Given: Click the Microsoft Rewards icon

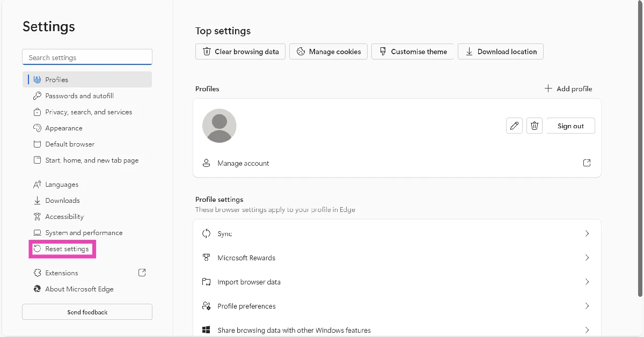Looking at the screenshot, I should point(207,258).
